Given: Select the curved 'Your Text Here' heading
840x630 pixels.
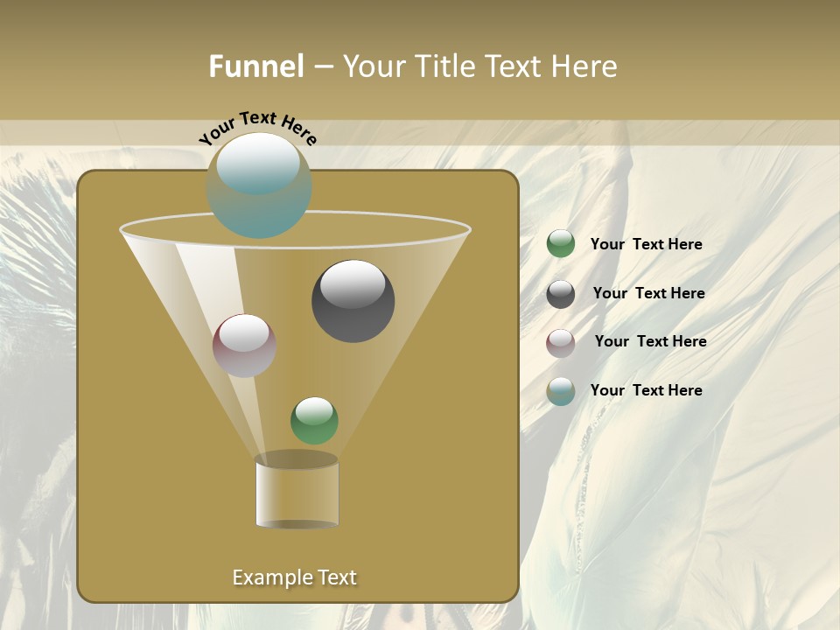Looking at the screenshot, I should (256, 124).
